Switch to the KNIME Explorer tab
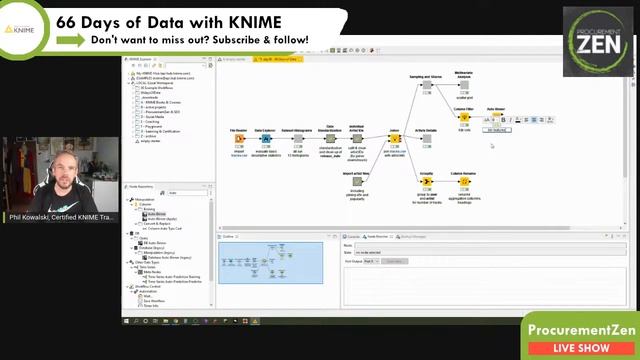Screen dimensions: 640x360 point(140,59)
